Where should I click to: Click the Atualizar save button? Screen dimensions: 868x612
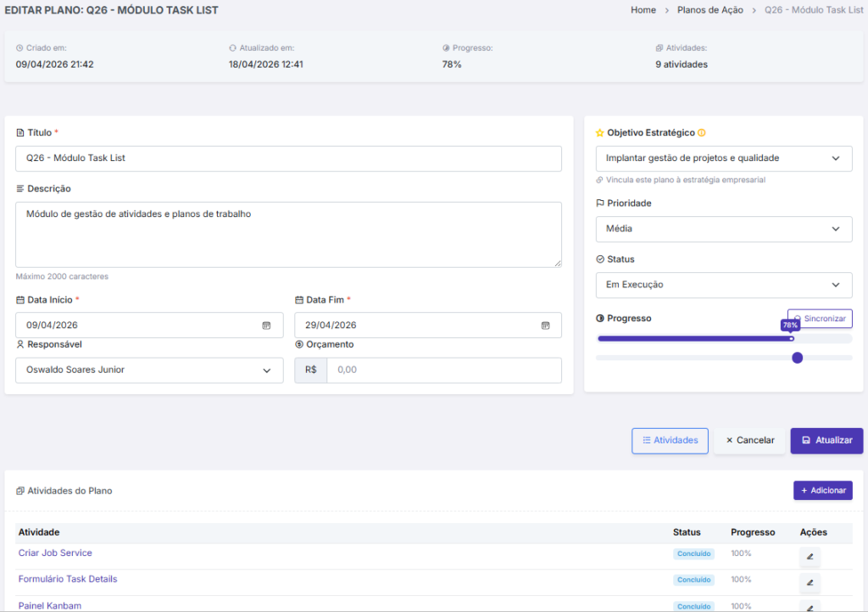826,441
